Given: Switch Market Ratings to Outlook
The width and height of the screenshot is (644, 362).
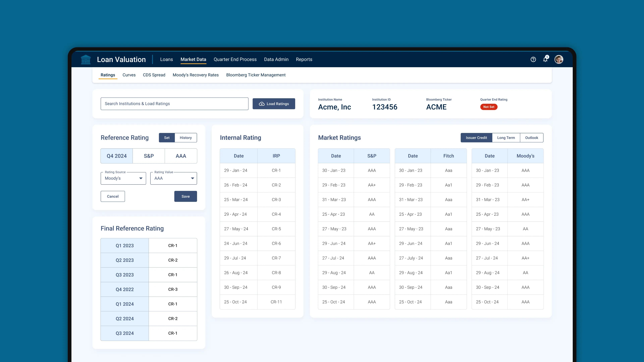Looking at the screenshot, I should coord(531,138).
